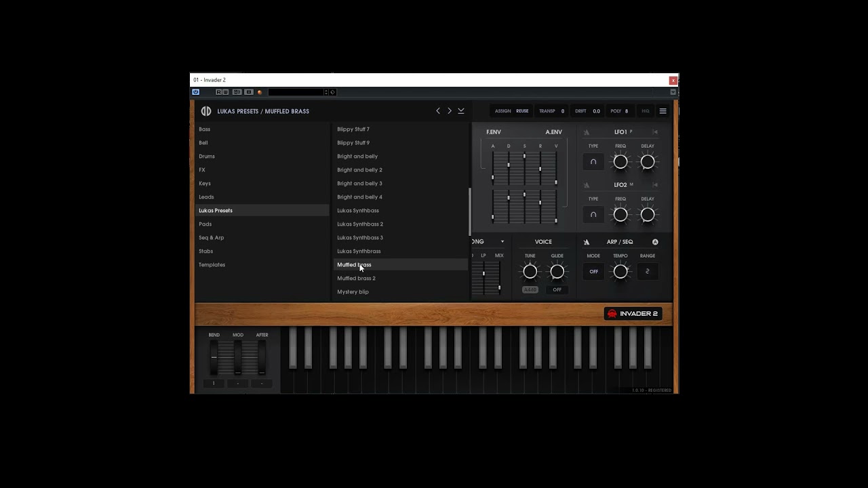868x488 pixels.
Task: Click the ARP / SEQ mute icon
Action: pyautogui.click(x=587, y=242)
